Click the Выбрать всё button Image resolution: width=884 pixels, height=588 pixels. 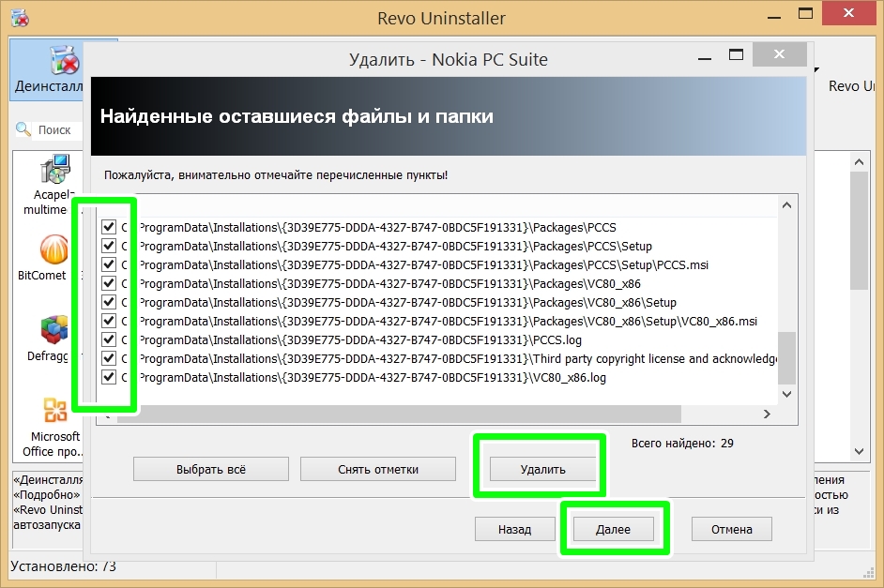(211, 469)
